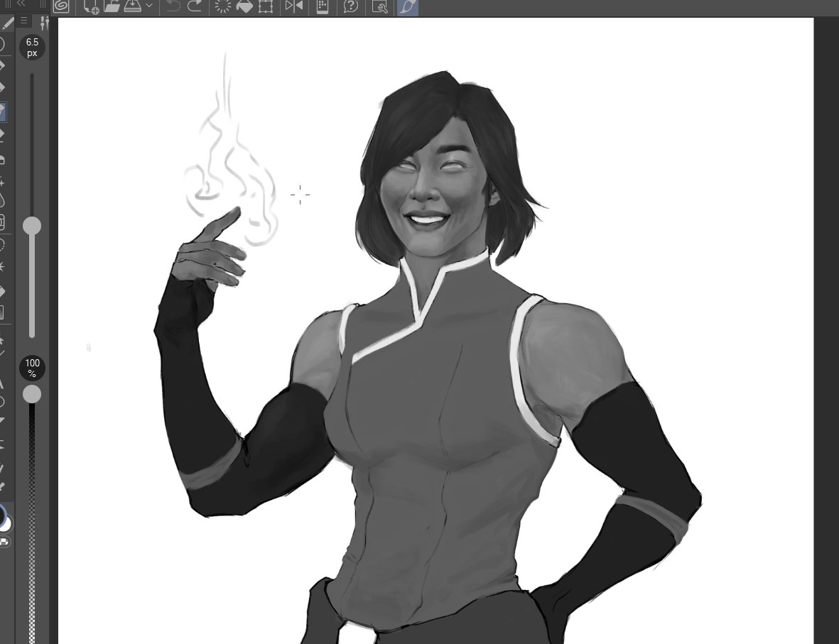Image resolution: width=839 pixels, height=644 pixels.
Task: Select the pencil tool group icon
Action: tap(6, 23)
